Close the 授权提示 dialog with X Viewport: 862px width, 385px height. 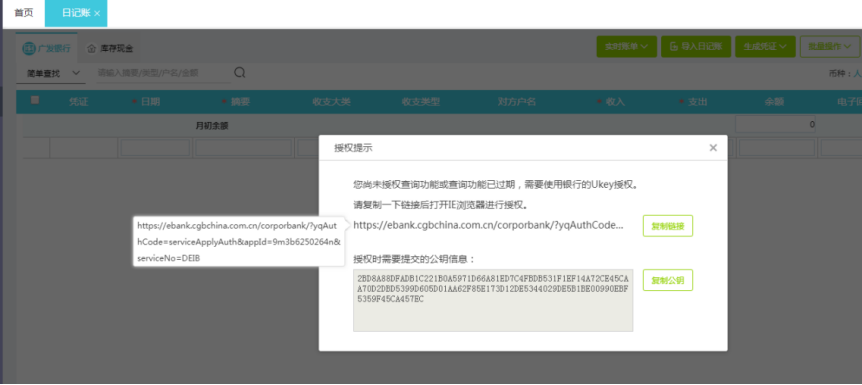point(713,147)
